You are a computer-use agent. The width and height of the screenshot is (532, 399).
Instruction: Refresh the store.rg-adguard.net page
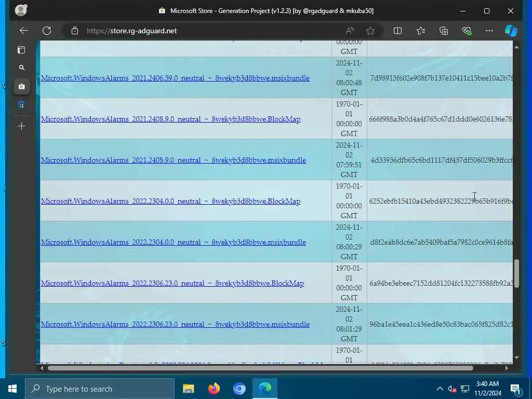pyautogui.click(x=47, y=31)
